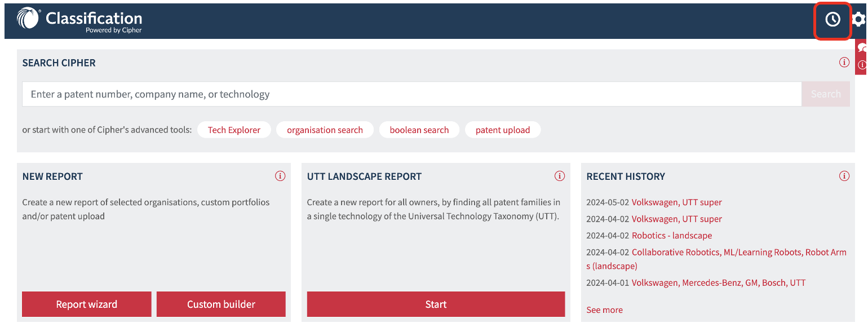Click See more in Recent History
This screenshot has width=868, height=327.
tap(604, 310)
